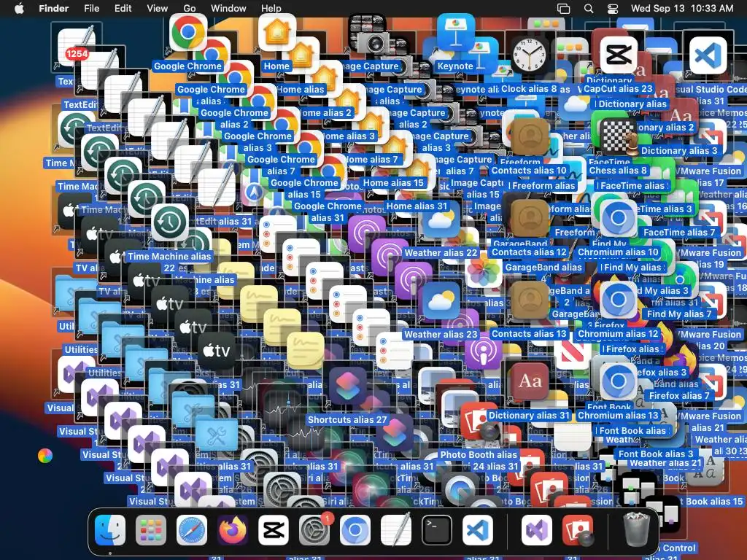The width and height of the screenshot is (747, 560).
Task: Open the Trash in the Dock
Action: (636, 530)
